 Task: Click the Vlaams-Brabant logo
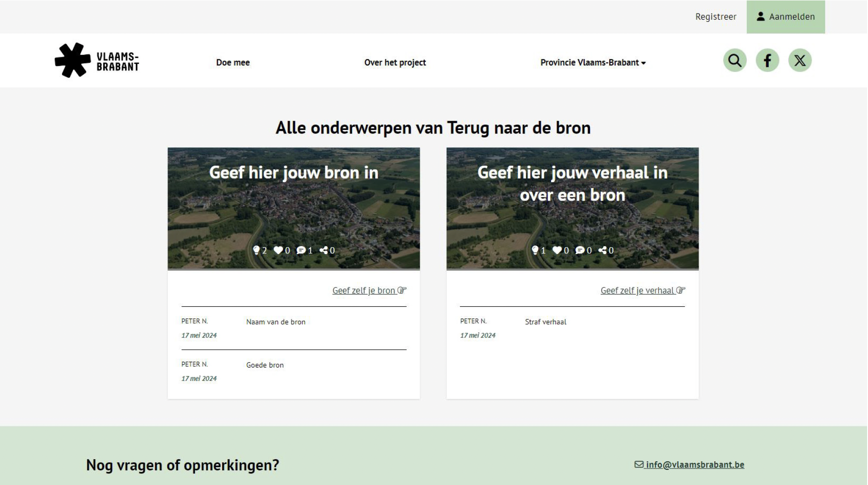(x=97, y=61)
